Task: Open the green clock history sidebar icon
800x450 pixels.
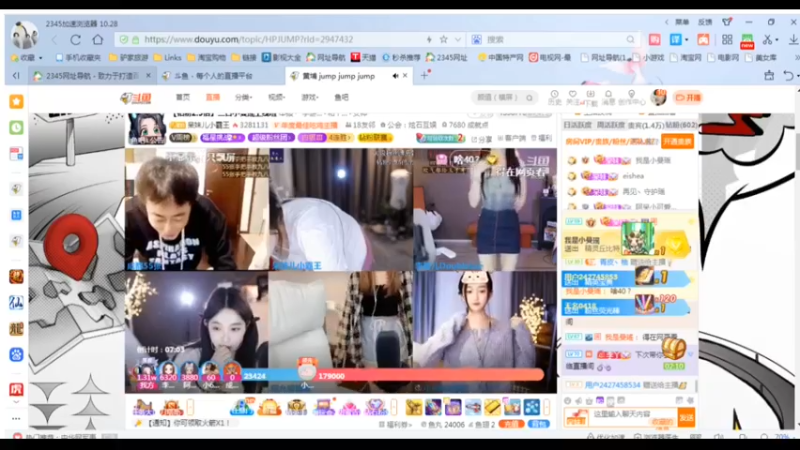Action: 16,128
